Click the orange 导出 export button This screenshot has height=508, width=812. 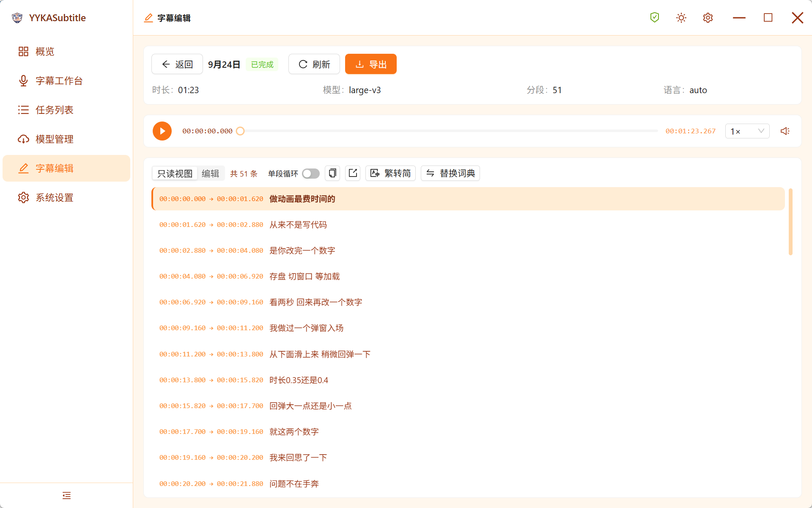[371, 64]
